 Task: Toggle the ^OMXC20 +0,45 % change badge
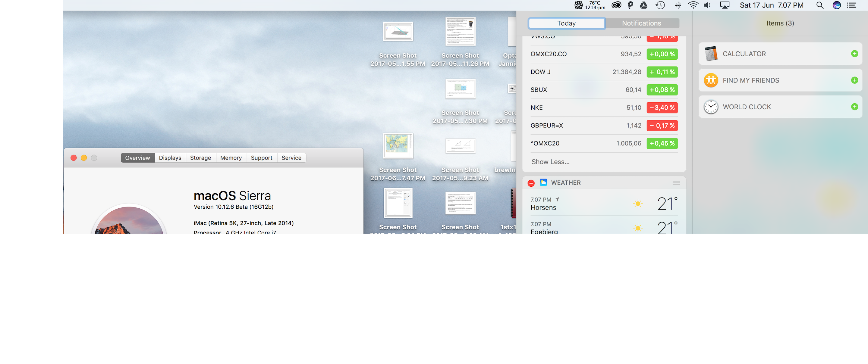point(662,143)
